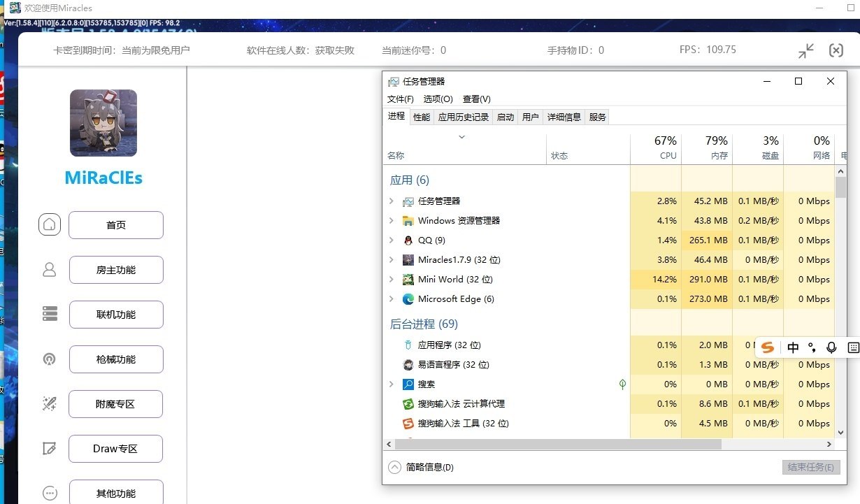Viewport: 860px width, 504px height.
Task: Click the bracketed X icon in Miracles header
Action: pyautogui.click(x=836, y=50)
